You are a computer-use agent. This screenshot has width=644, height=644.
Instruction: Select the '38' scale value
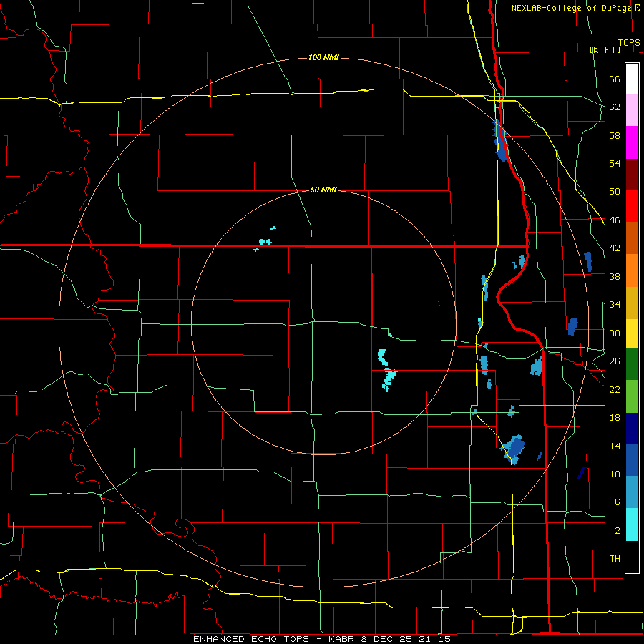(x=615, y=277)
